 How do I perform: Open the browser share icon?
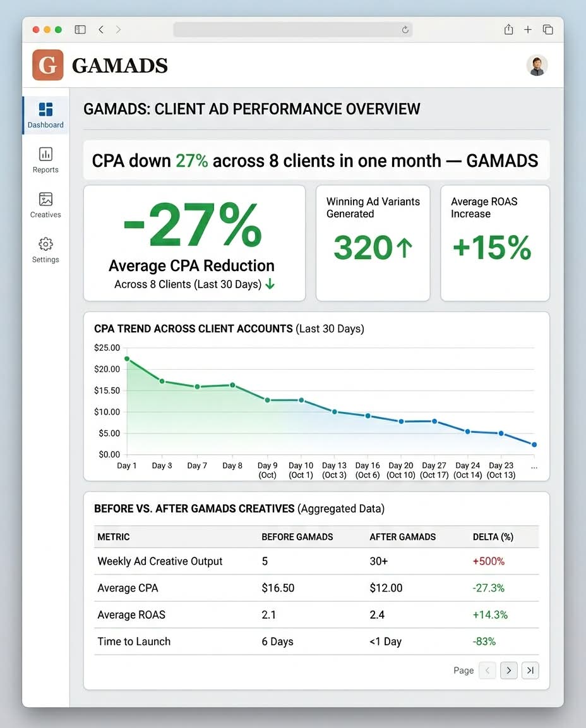(508, 30)
